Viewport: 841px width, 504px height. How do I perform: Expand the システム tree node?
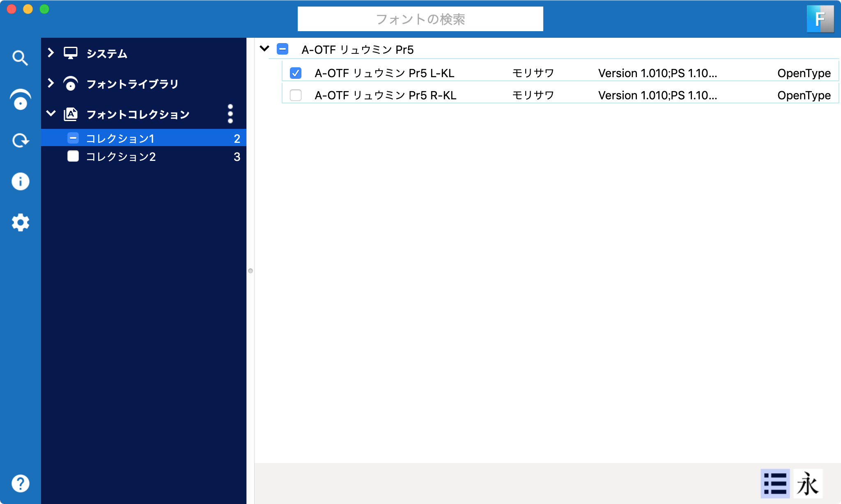tap(51, 53)
